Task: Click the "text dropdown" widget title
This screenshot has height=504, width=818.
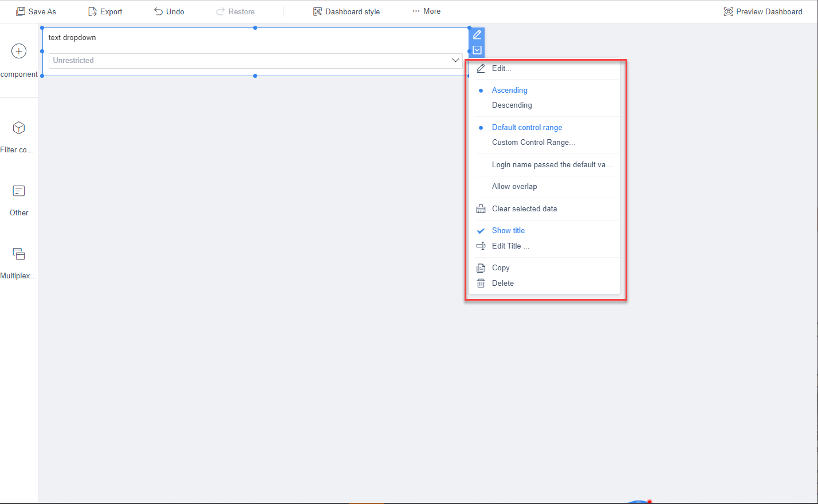Action: point(72,38)
